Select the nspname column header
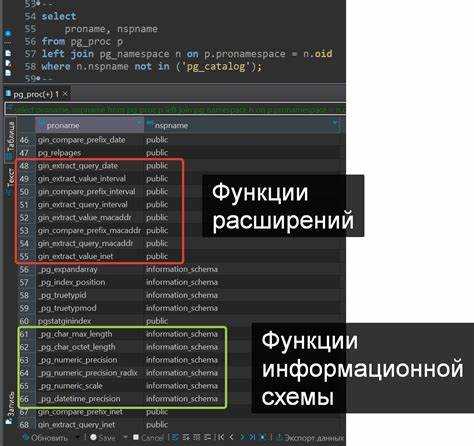 point(242,125)
